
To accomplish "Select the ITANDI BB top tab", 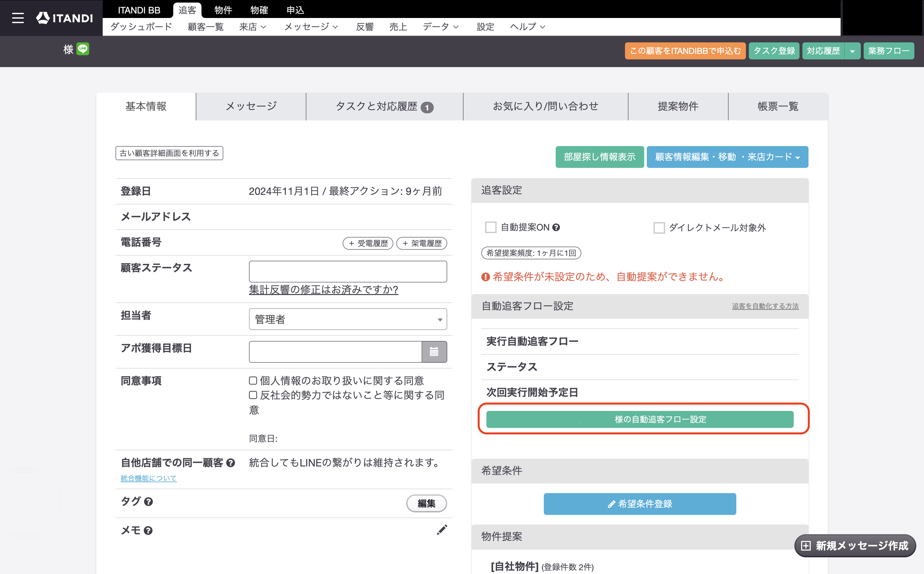I will (139, 10).
